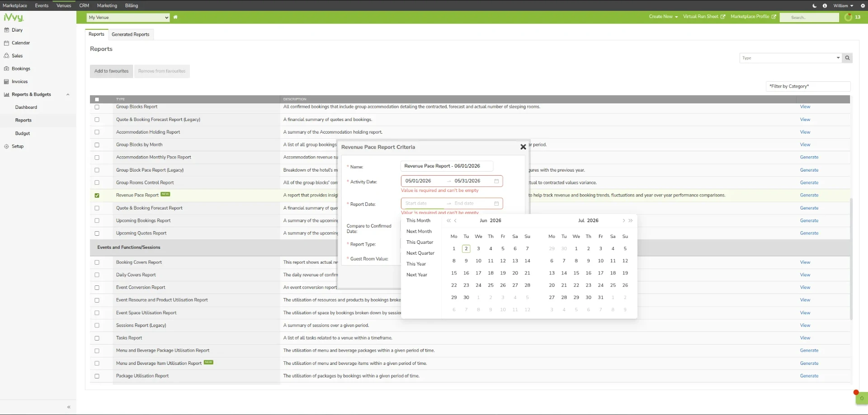
Task: Go to next year with double-right arrow
Action: [630, 221]
